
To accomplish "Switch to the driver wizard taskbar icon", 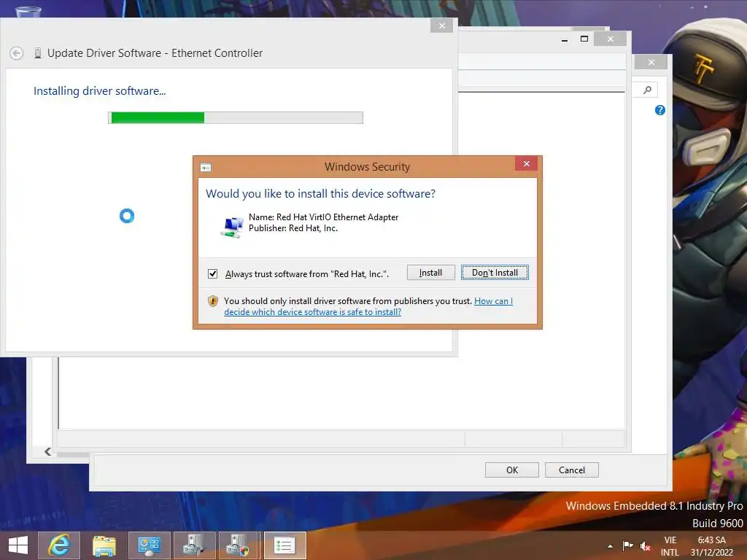I will (x=285, y=545).
